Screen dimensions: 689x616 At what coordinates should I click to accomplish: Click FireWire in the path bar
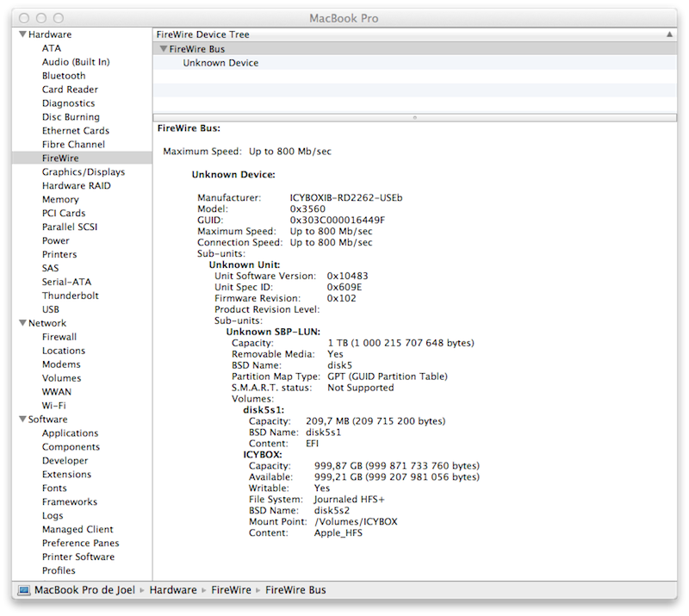tap(231, 589)
